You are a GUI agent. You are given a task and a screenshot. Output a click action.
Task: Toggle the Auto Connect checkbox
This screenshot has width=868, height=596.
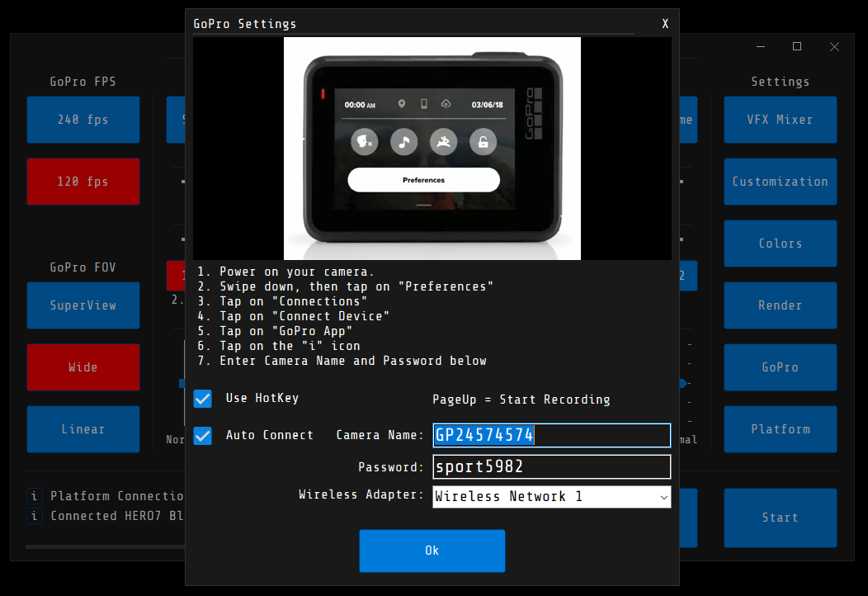203,436
